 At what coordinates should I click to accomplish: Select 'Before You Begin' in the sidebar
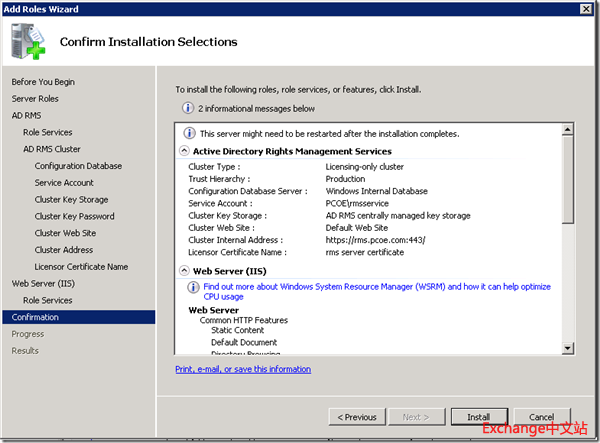43,82
